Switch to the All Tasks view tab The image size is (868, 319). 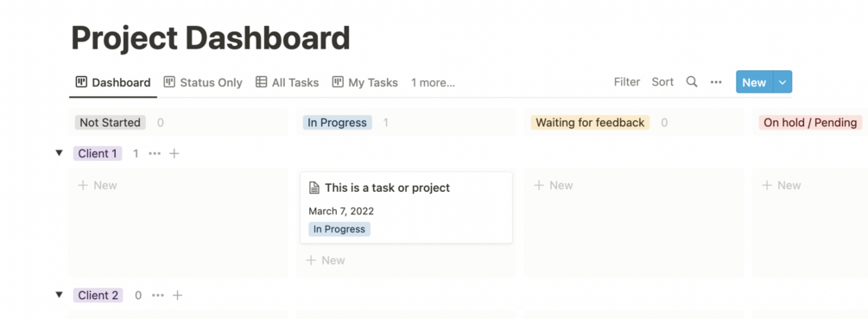click(288, 82)
